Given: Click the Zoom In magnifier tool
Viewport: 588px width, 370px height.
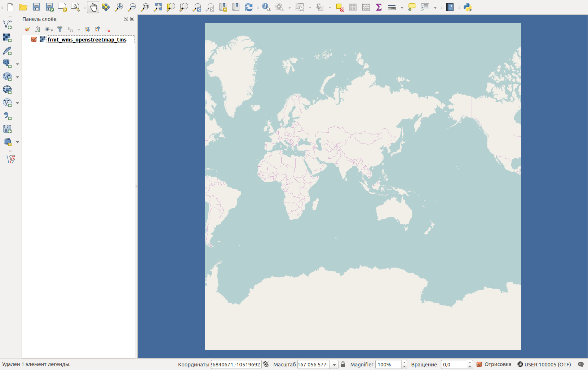Looking at the screenshot, I should [x=119, y=7].
